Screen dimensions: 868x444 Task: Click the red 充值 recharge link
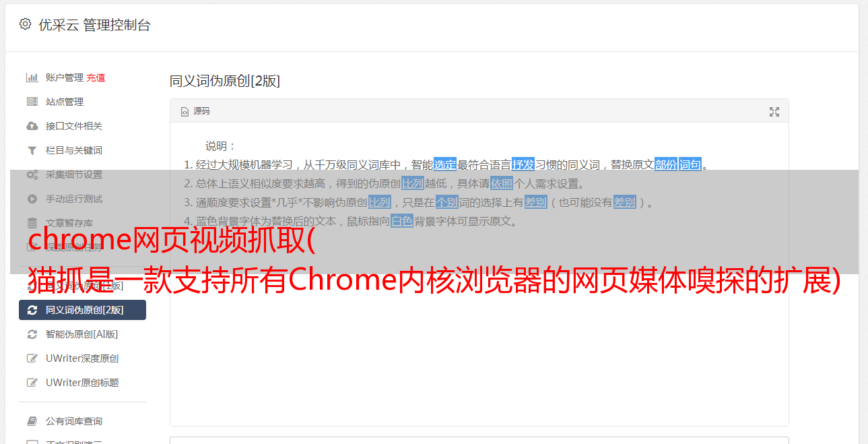pos(96,77)
